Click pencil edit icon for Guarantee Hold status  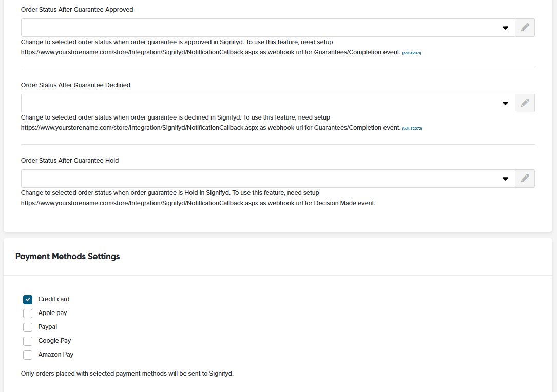pyautogui.click(x=525, y=179)
